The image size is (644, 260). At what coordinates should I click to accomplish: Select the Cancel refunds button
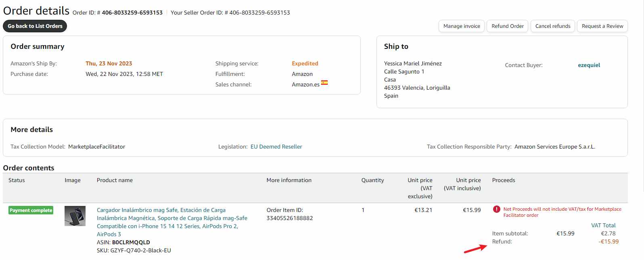coord(553,26)
